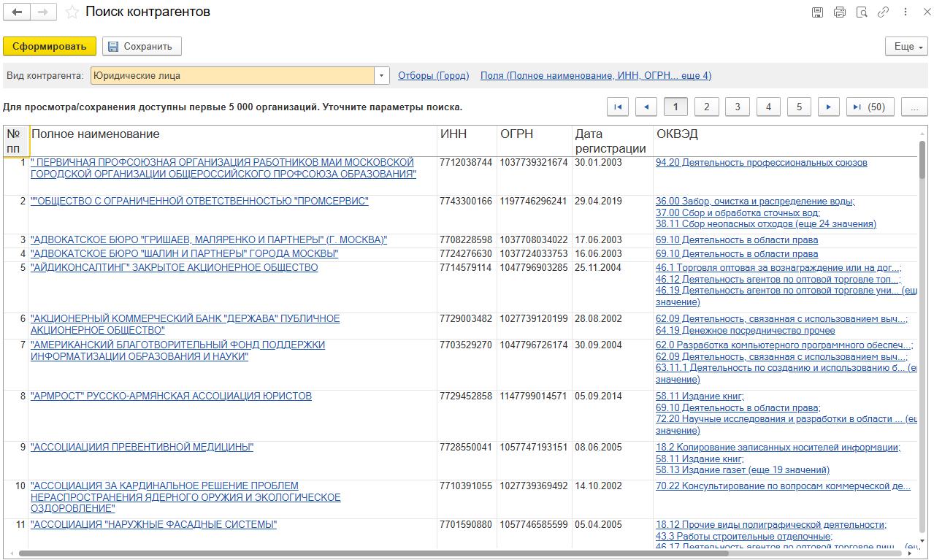Open print preview with the magnifier icon

coord(861,12)
